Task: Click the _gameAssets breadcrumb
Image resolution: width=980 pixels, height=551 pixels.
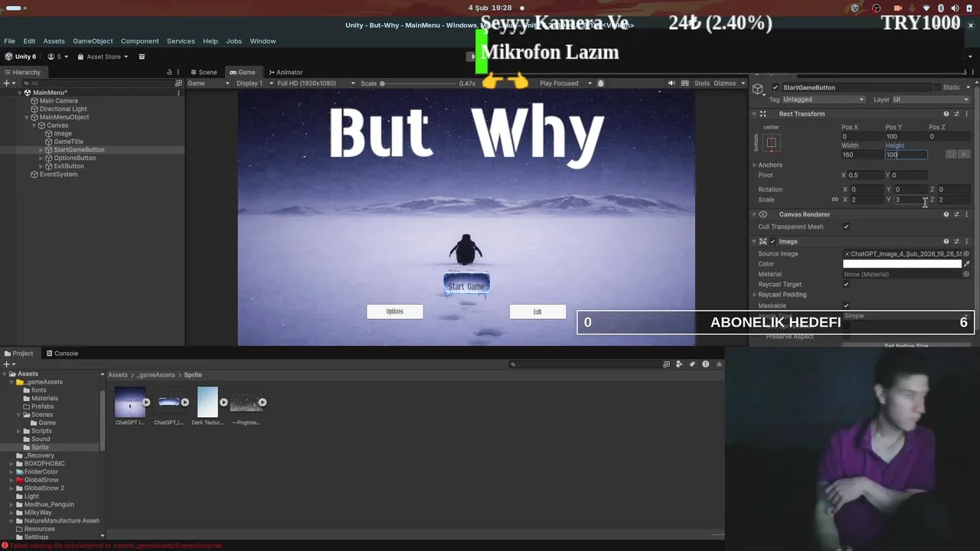Action: coord(157,375)
